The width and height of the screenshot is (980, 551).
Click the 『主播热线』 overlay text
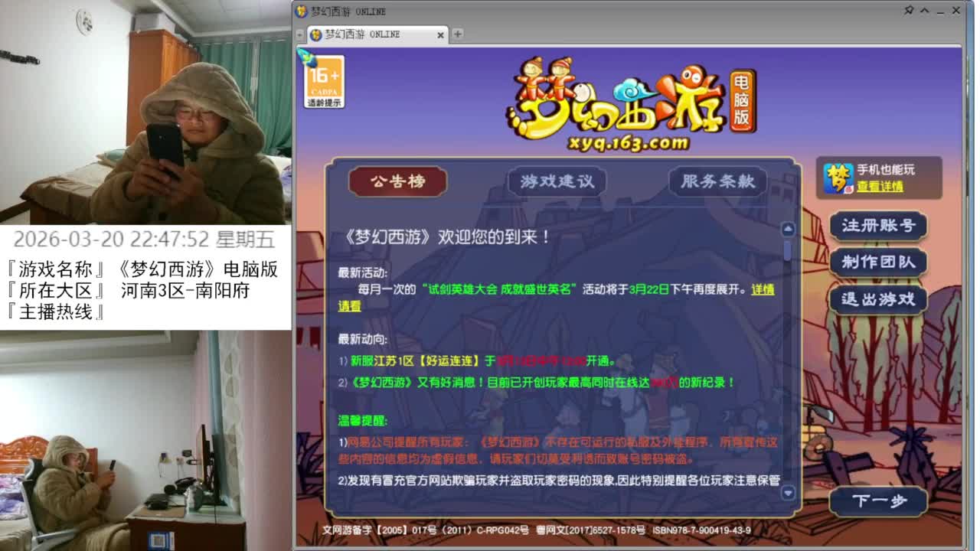(55, 312)
